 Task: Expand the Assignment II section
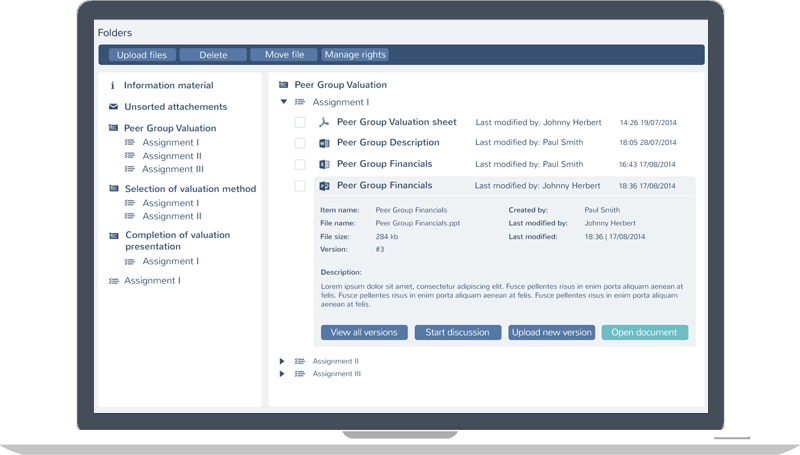coord(283,361)
